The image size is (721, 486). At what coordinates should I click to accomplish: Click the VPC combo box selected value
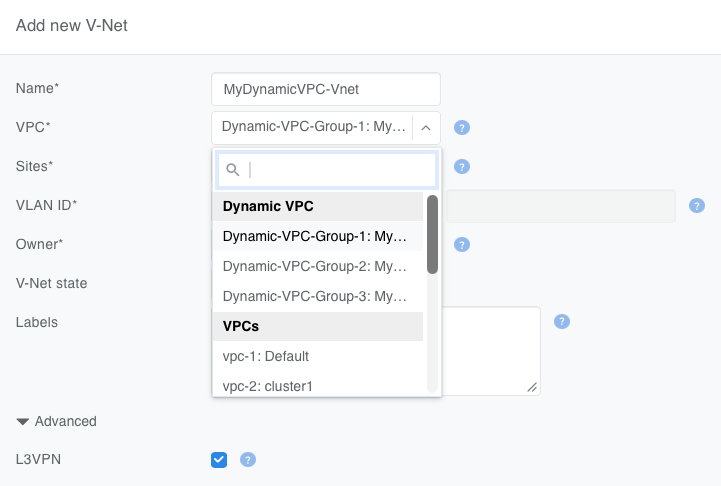pos(314,126)
